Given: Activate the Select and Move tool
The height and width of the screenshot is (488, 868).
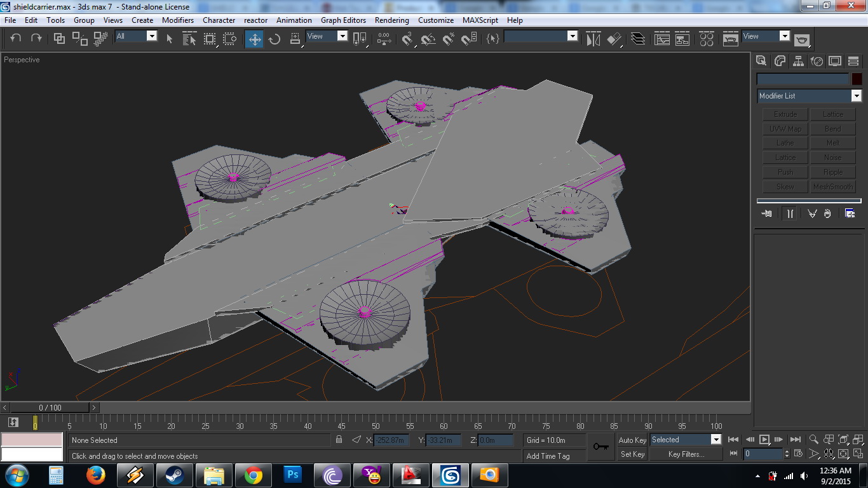Looking at the screenshot, I should point(254,39).
